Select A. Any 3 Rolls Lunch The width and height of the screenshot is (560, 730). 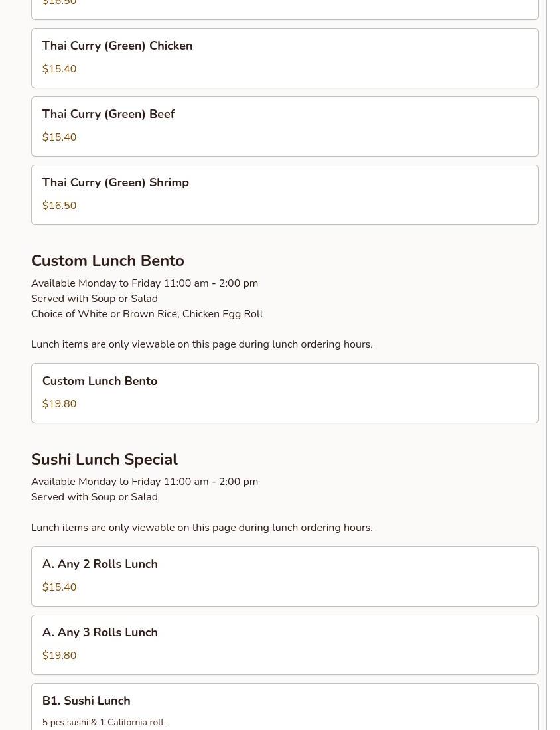(285, 645)
